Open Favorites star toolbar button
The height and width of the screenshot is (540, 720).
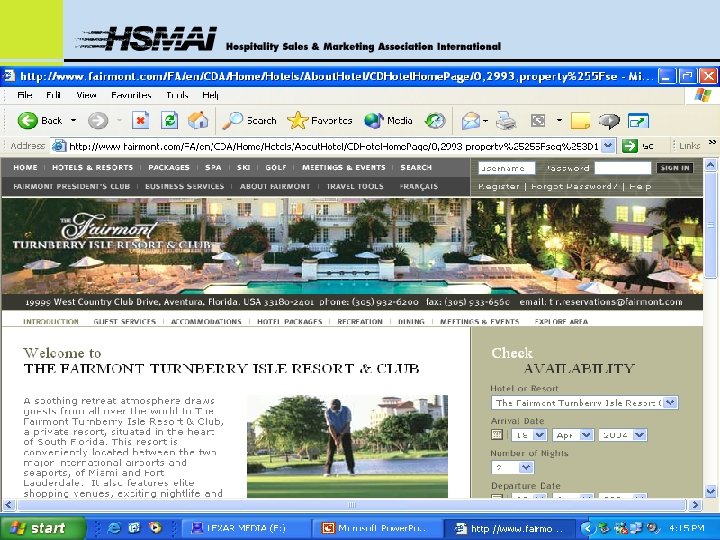click(x=320, y=121)
